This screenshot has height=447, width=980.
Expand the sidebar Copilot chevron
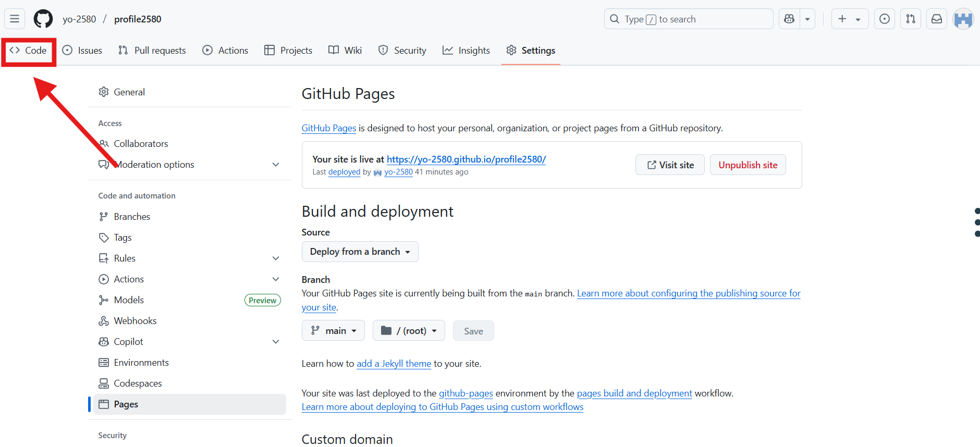(x=276, y=341)
